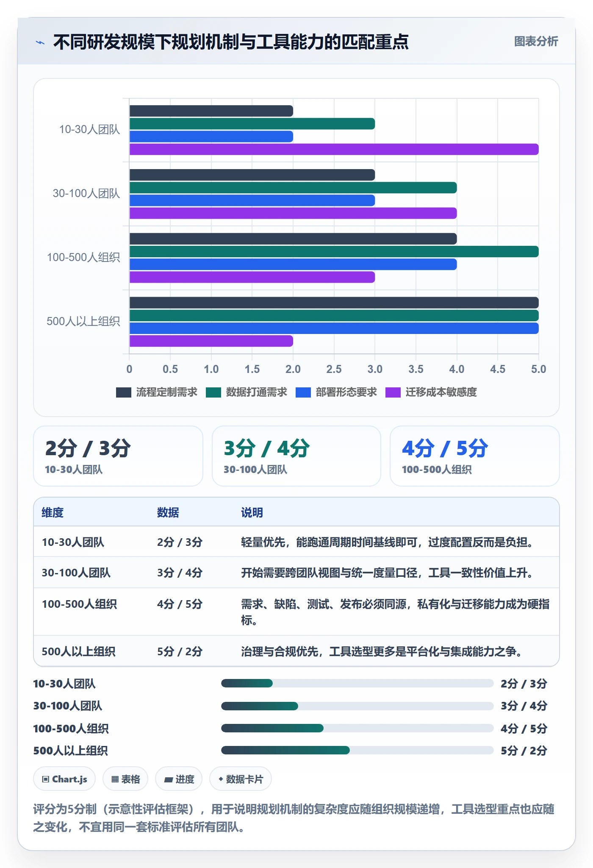Click the footnote starting 评分为5分制
This screenshot has height=868, width=593.
coord(294,818)
